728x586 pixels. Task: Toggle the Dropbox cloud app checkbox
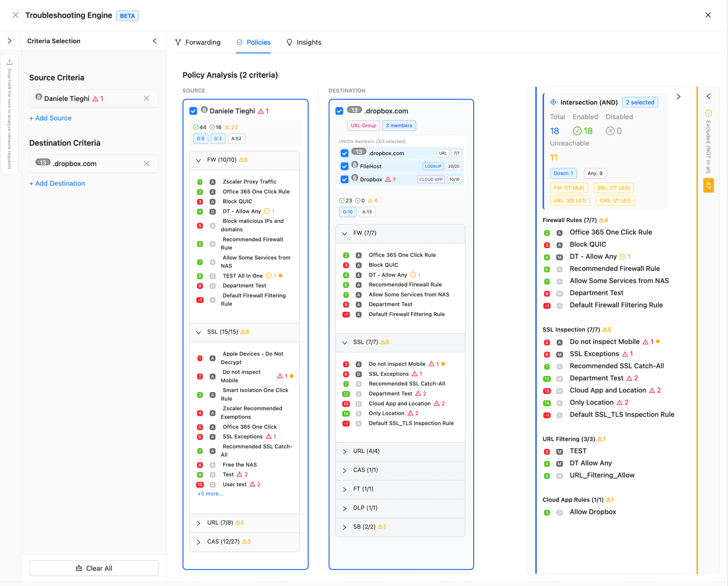344,179
